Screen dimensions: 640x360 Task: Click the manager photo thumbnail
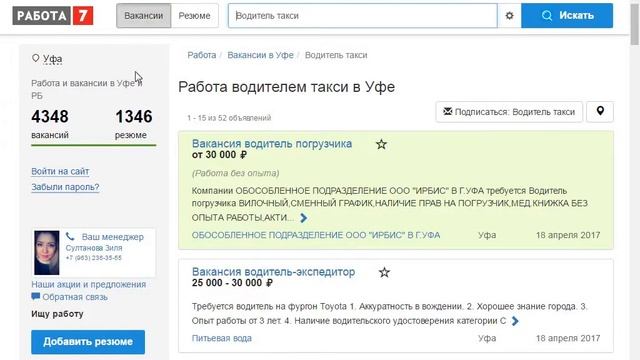click(x=47, y=253)
